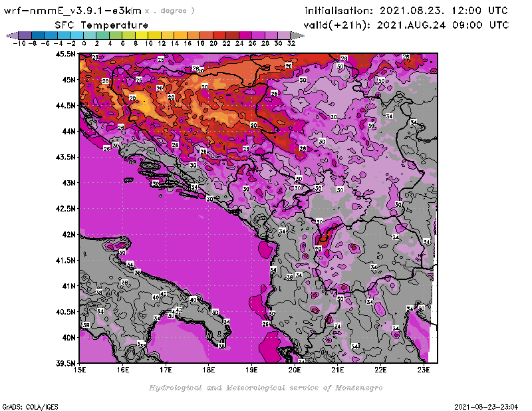532x411 pixels.
Task: Click the timestamp '2021-08-23-23:04'
Action: pyautogui.click(x=486, y=406)
